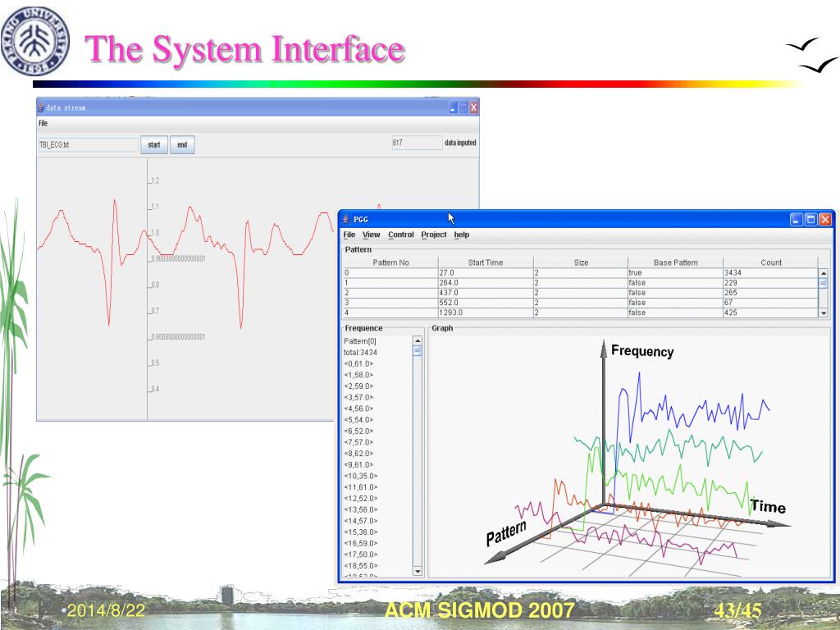Select entry <3,57.0> in Frequence list

pos(358,398)
